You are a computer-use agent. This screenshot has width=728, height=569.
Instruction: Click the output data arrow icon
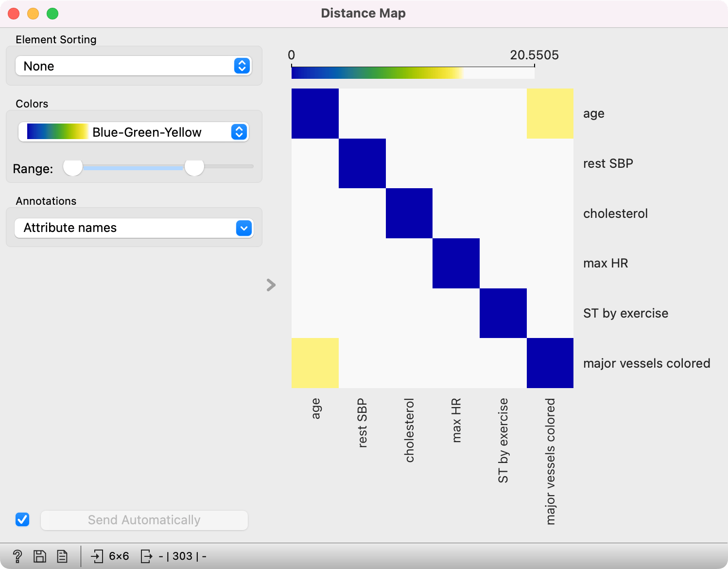tap(146, 556)
